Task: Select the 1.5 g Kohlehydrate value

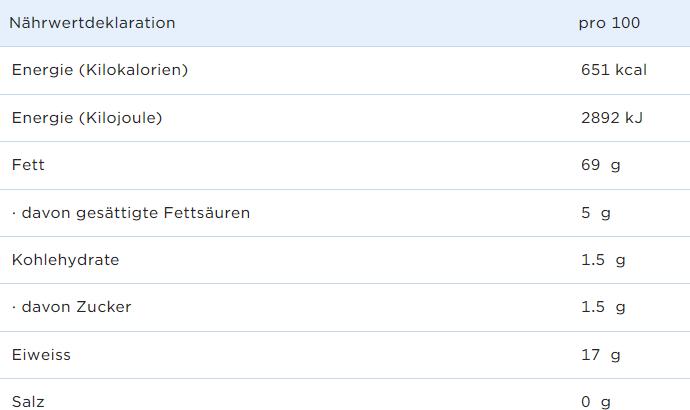Action: click(603, 260)
